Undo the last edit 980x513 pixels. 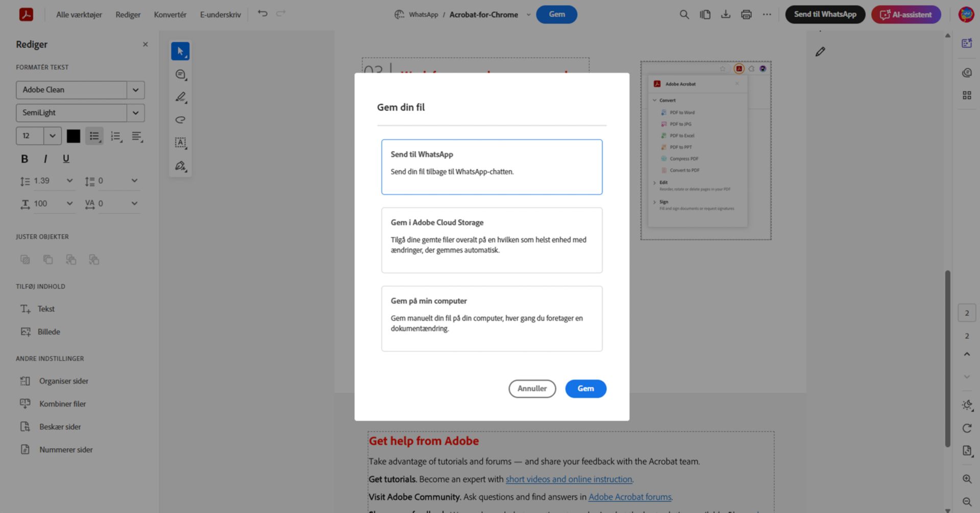262,14
